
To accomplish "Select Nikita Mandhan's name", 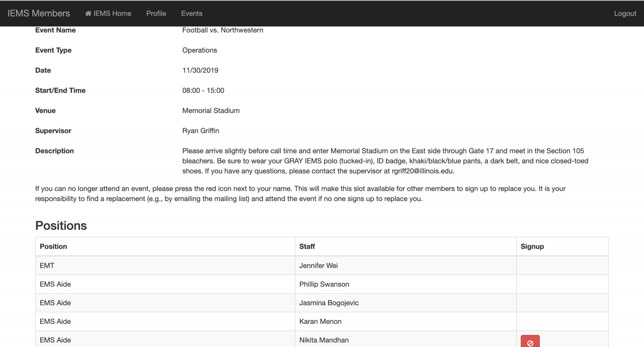I will tap(324, 340).
